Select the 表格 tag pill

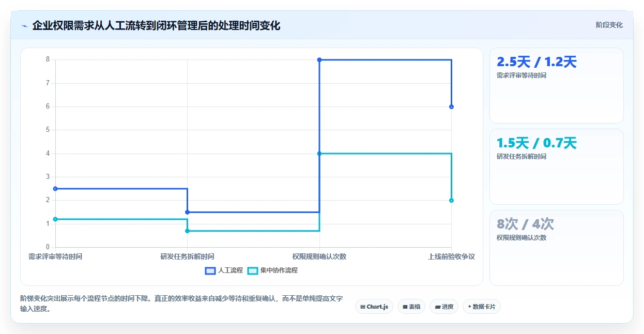[411, 307]
